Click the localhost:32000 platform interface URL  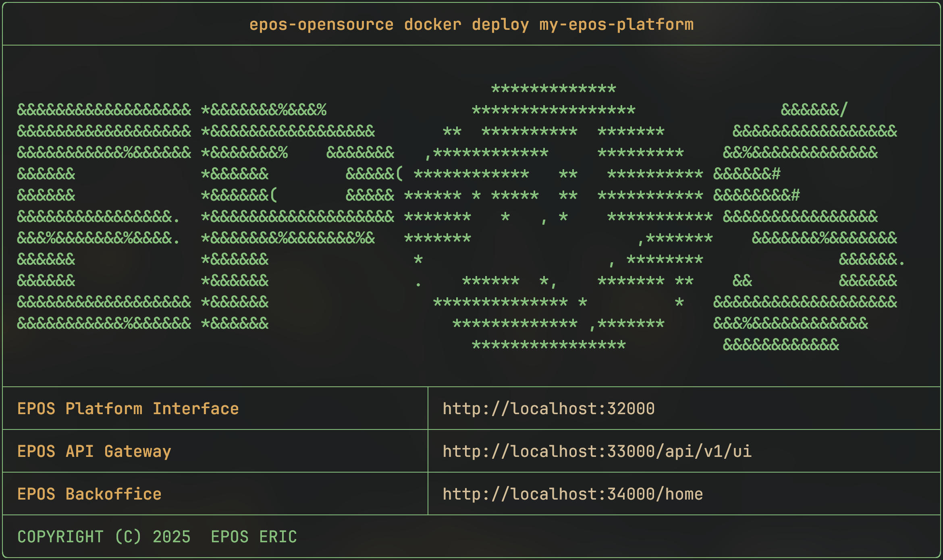[x=548, y=409]
